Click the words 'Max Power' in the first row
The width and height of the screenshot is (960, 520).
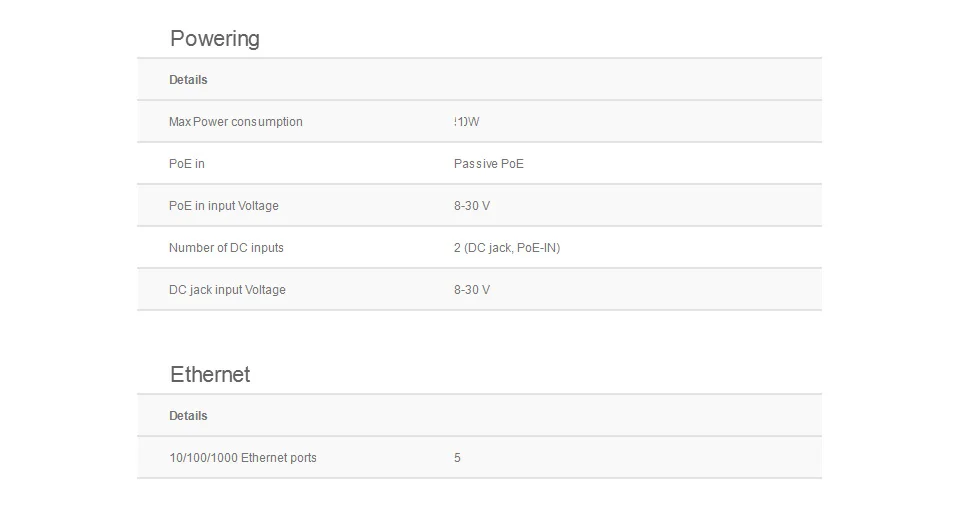tap(198, 122)
